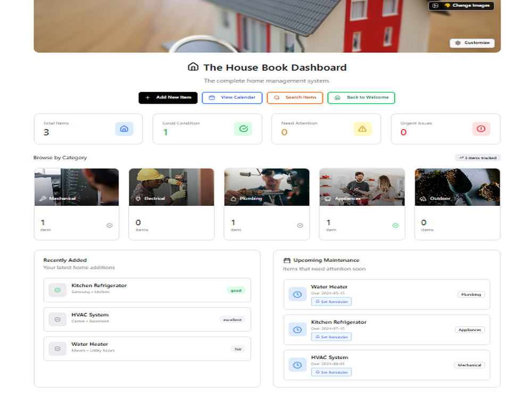
Task: Open the Mechanical category card
Action: [x=77, y=204]
